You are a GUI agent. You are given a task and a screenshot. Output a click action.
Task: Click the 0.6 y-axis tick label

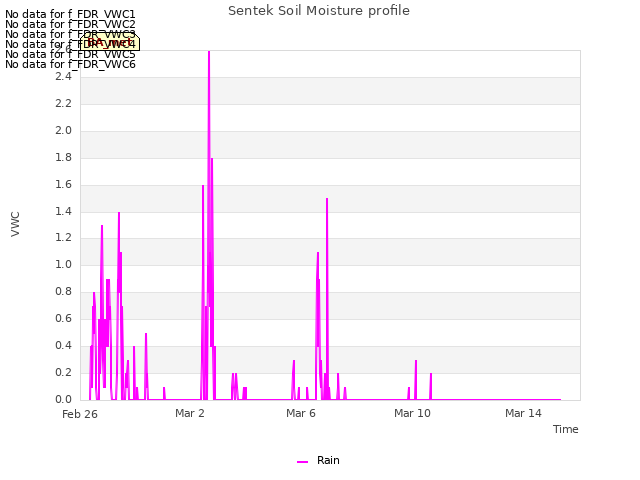(x=63, y=318)
